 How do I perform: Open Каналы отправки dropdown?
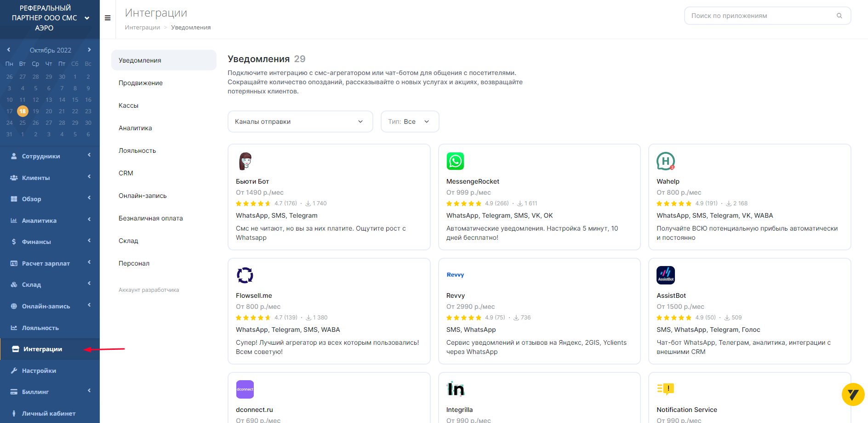coord(300,122)
